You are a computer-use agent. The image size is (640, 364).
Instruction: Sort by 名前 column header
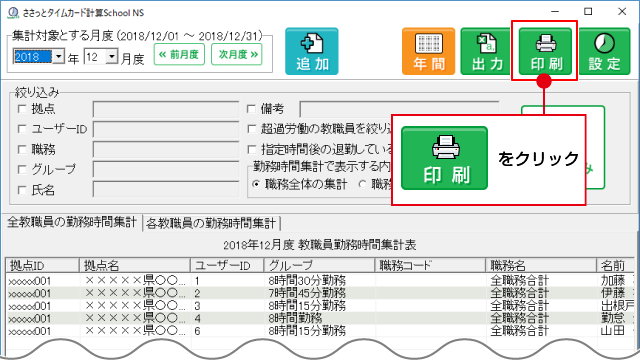616,266
